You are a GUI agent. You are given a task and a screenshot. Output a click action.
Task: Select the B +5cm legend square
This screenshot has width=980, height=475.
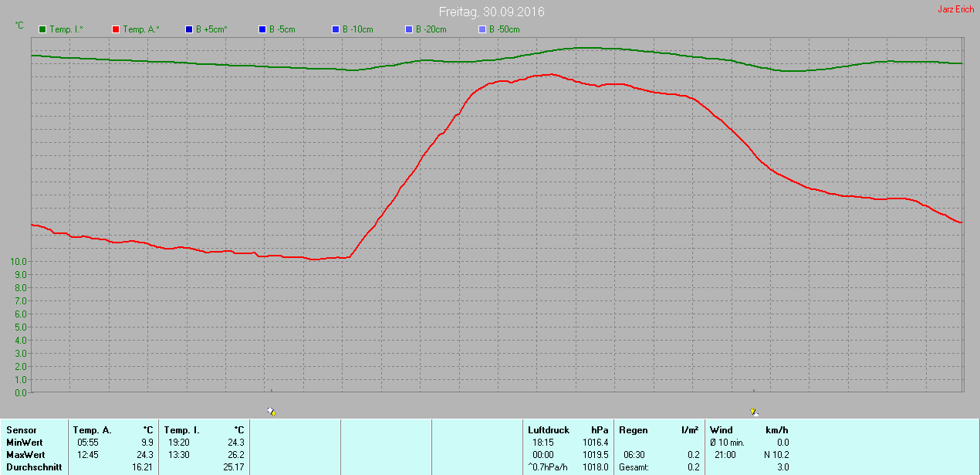(x=189, y=29)
